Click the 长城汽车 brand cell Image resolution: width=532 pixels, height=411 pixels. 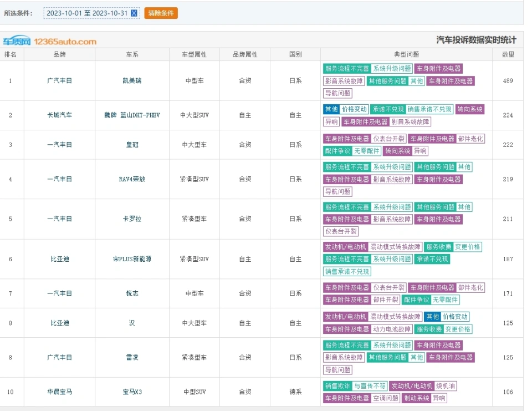pyautogui.click(x=59, y=115)
